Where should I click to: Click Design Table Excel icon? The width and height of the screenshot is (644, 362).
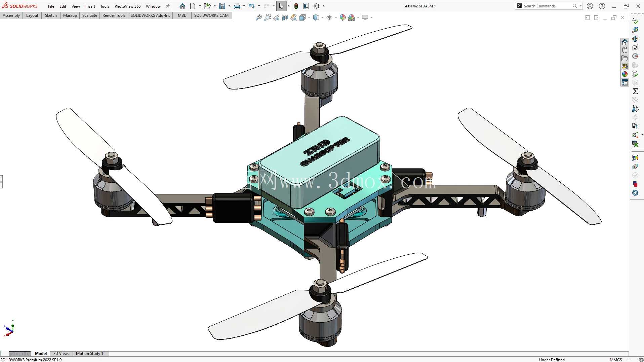point(635,144)
